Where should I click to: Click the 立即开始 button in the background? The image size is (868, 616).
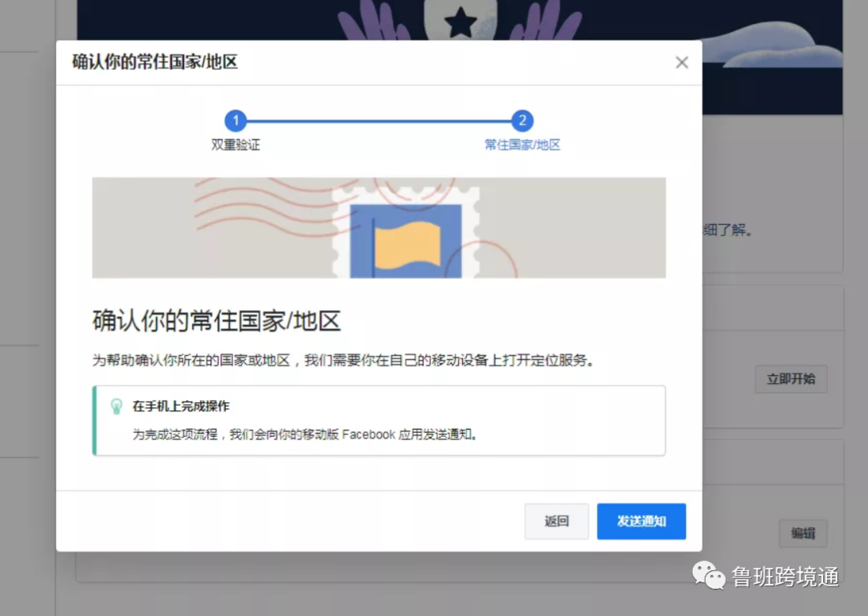click(791, 379)
